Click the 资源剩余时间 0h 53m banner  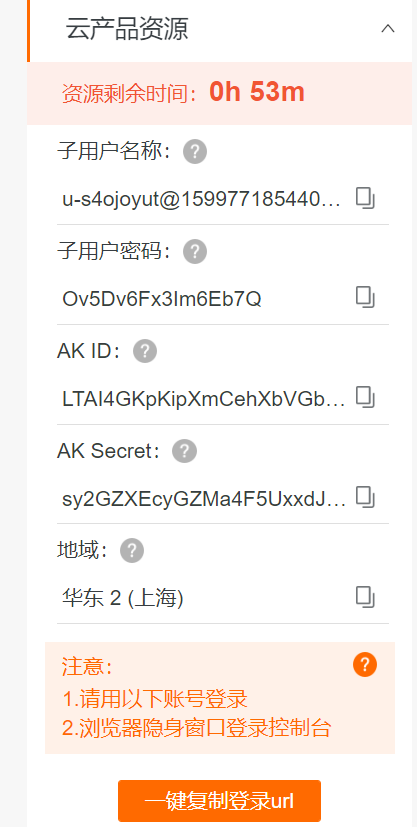[x=220, y=93]
